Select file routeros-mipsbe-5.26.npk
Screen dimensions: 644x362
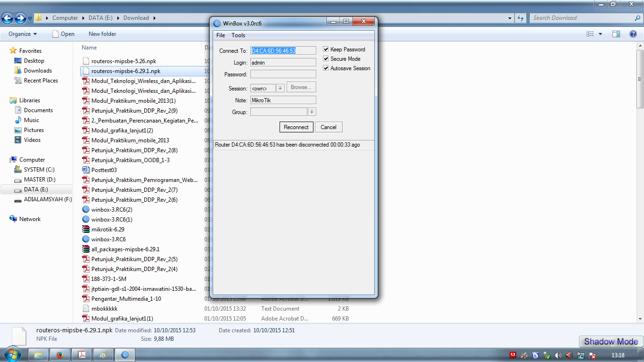point(124,61)
